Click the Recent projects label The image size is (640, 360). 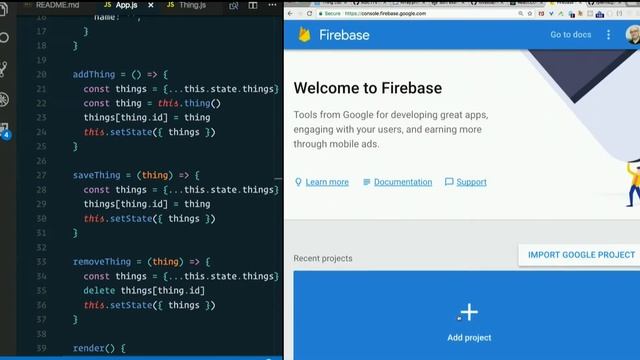[x=323, y=258]
